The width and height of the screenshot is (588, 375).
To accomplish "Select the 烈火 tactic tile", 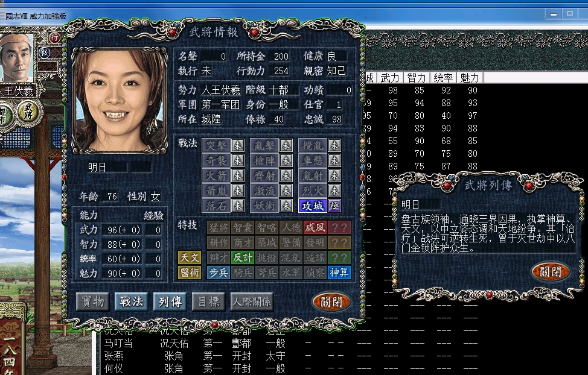I will [x=313, y=191].
